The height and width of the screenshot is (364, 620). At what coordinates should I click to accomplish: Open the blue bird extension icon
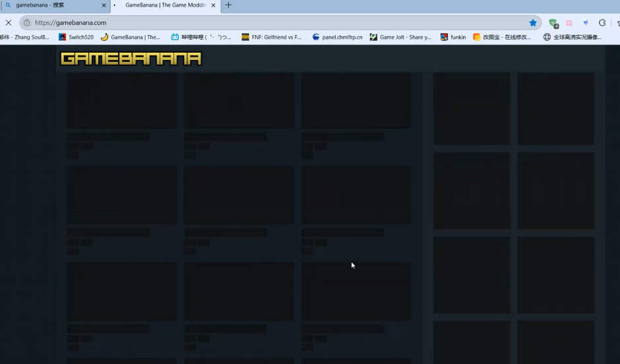pos(586,23)
